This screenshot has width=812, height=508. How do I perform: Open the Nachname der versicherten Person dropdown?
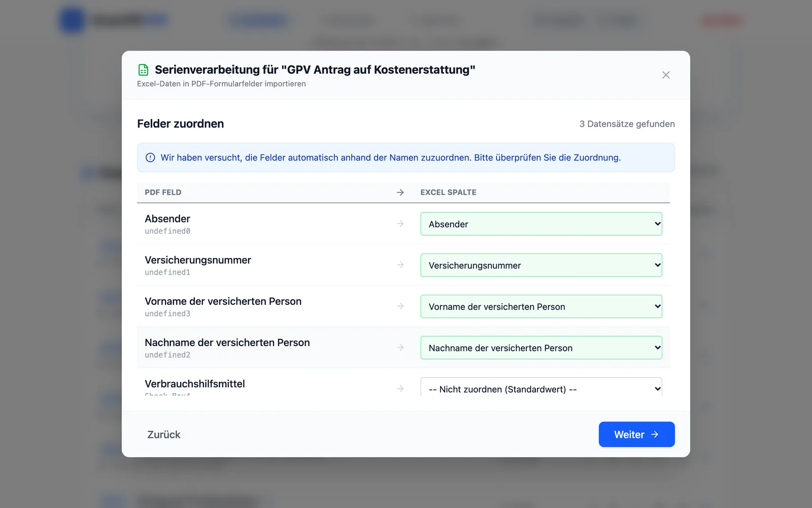541,348
